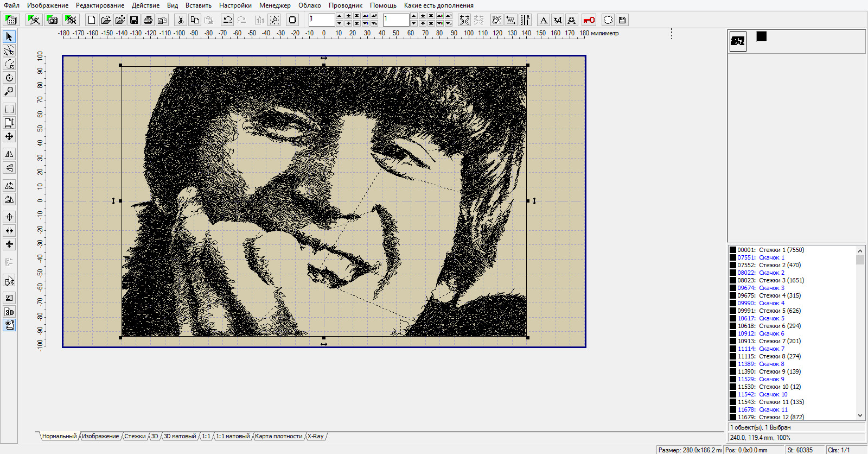Click the design thumbnail in top-right panel
This screenshot has width=868, height=454.
[738, 41]
